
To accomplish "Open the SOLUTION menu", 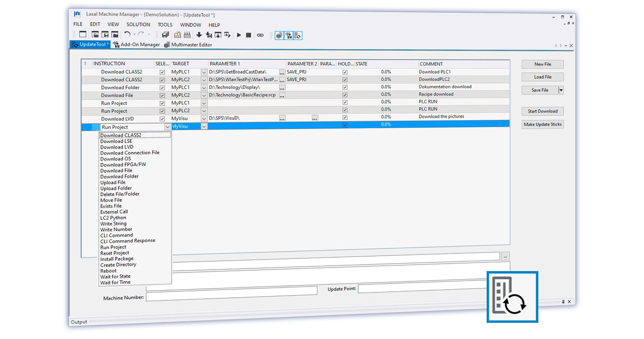I will pos(138,24).
